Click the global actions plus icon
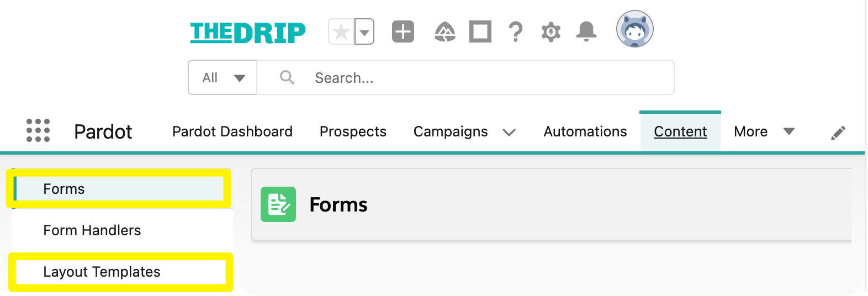868x296 pixels. tap(403, 31)
